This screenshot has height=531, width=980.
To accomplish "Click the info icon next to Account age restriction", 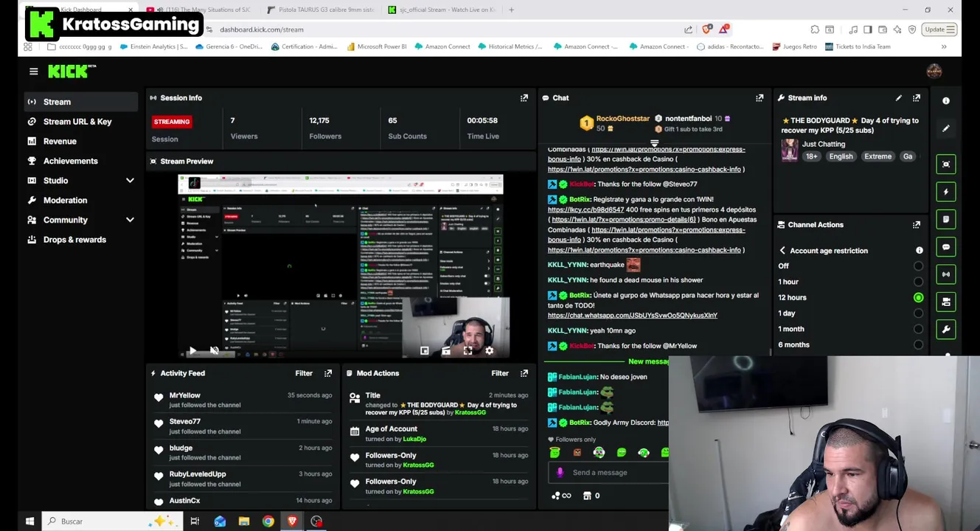I will point(919,251).
